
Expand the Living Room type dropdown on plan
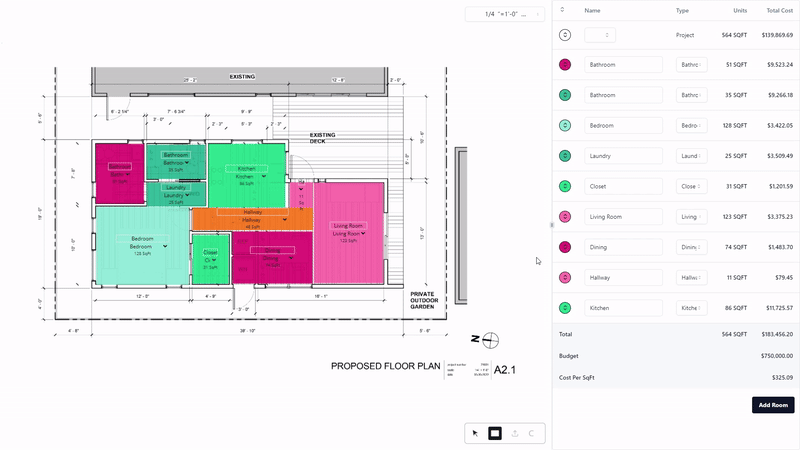(365, 233)
